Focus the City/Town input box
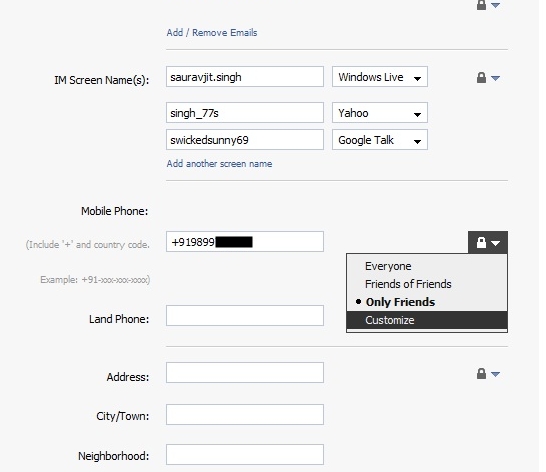 tap(245, 415)
